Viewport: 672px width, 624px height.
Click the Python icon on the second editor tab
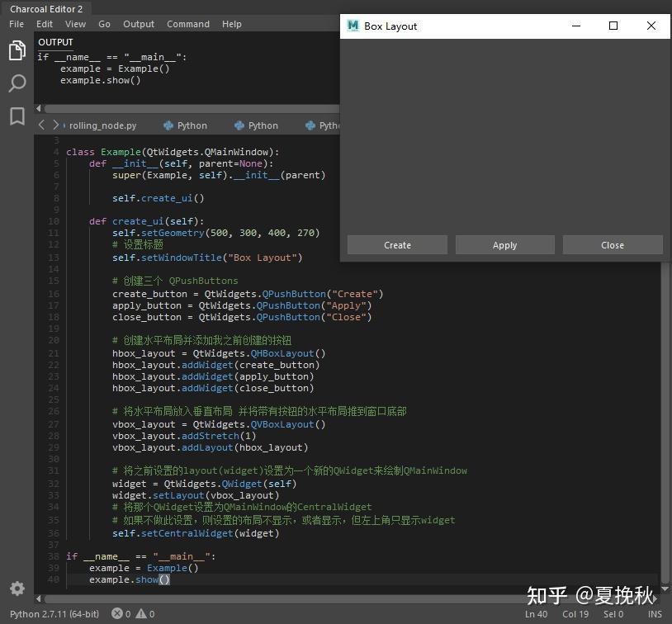tap(168, 125)
